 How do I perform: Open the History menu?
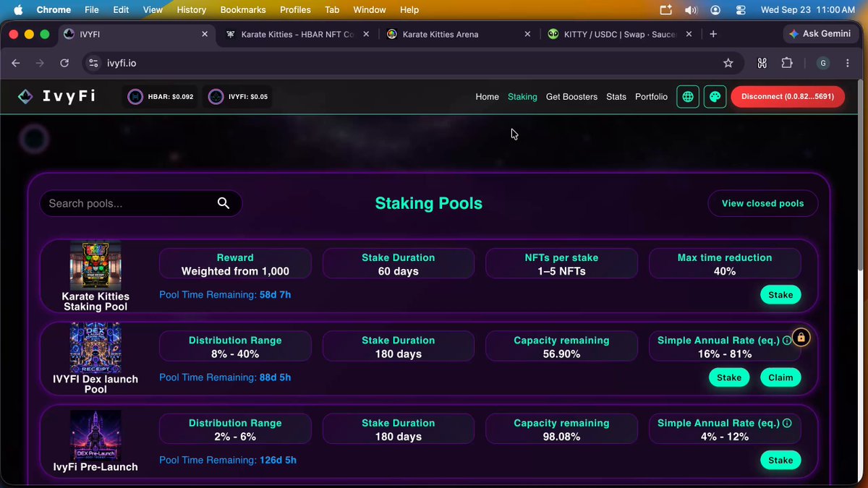192,10
